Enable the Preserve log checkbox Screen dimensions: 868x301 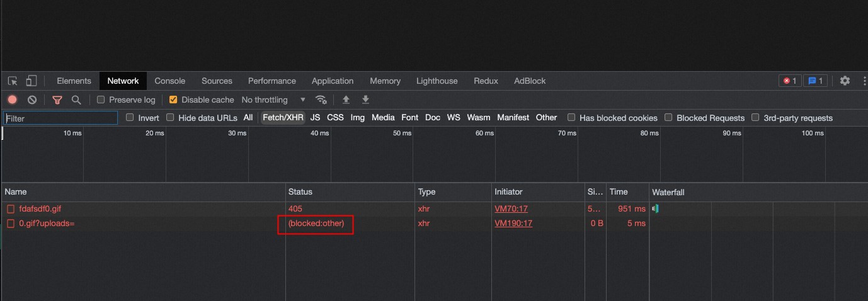click(x=101, y=99)
